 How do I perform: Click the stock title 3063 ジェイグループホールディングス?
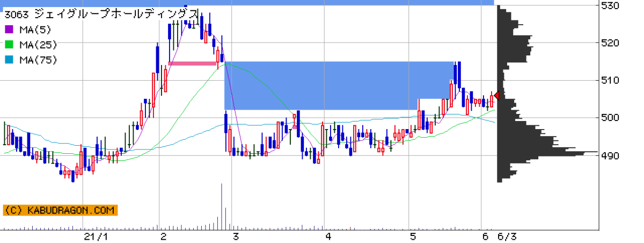tap(102, 14)
